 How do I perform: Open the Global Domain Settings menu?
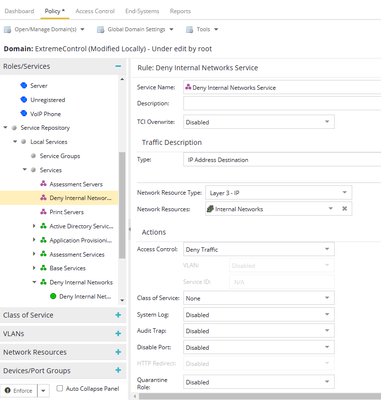[135, 29]
